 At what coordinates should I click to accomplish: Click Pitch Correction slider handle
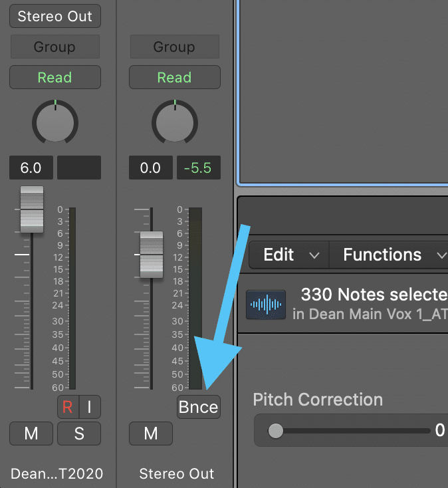click(276, 431)
